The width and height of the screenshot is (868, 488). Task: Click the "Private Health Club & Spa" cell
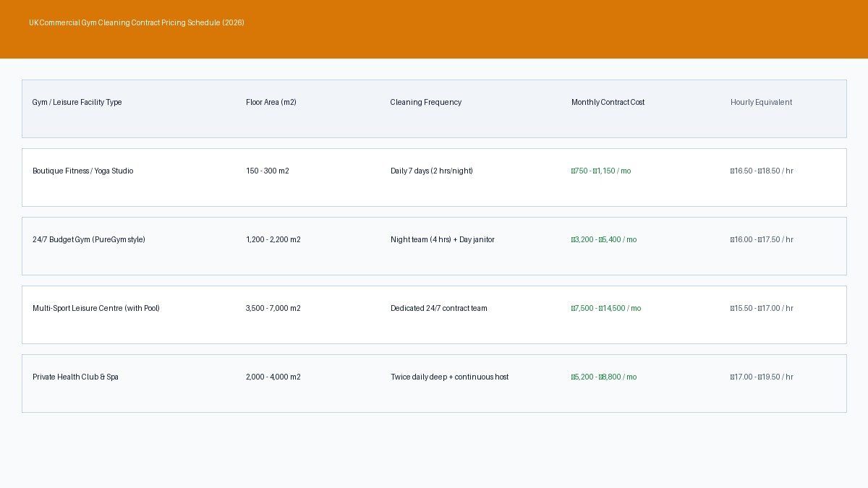(x=75, y=377)
